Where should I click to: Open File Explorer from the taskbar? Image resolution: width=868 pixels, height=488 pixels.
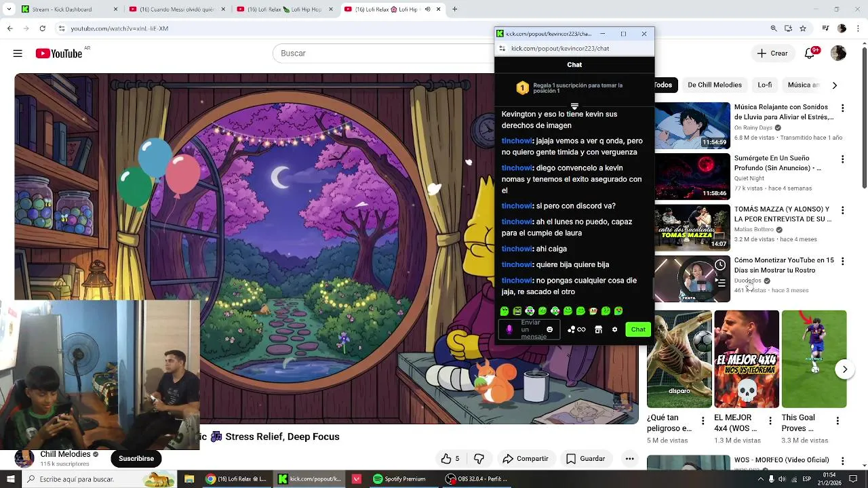pos(189,479)
